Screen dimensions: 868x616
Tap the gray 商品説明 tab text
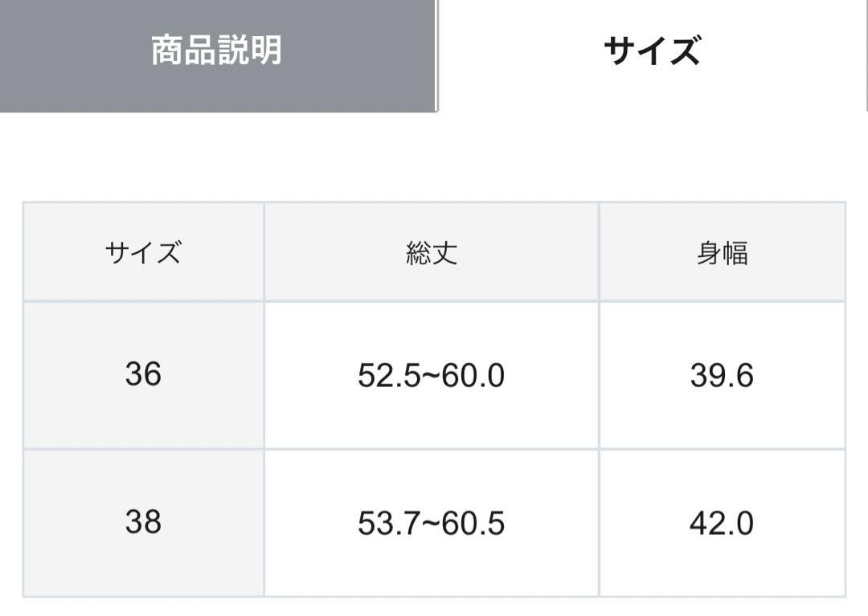pyautogui.click(x=216, y=50)
